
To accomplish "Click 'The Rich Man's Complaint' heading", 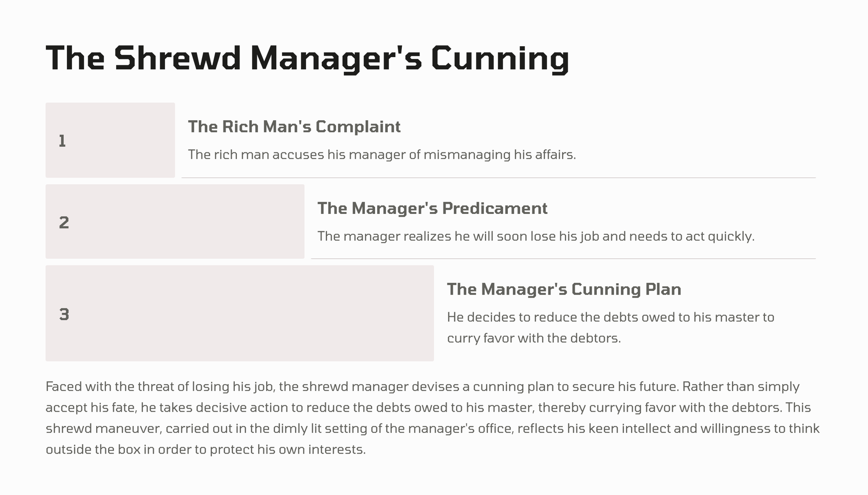I will coord(294,127).
